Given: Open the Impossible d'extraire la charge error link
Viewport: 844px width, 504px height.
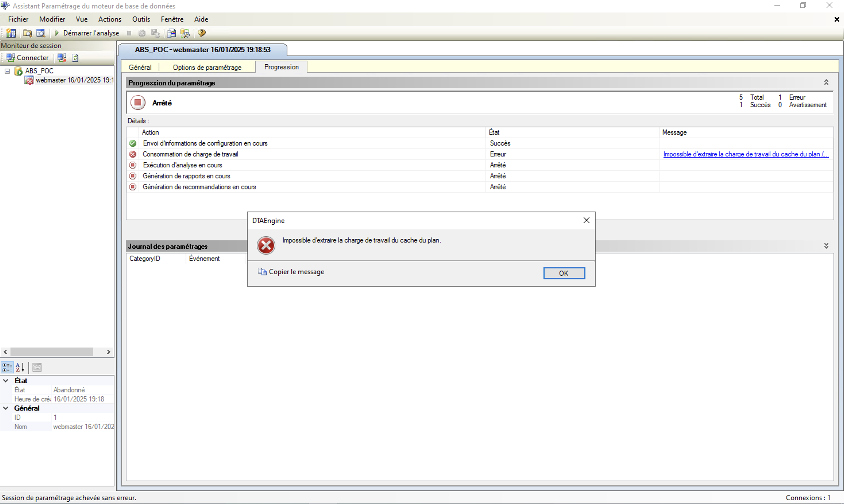Looking at the screenshot, I should 746,154.
